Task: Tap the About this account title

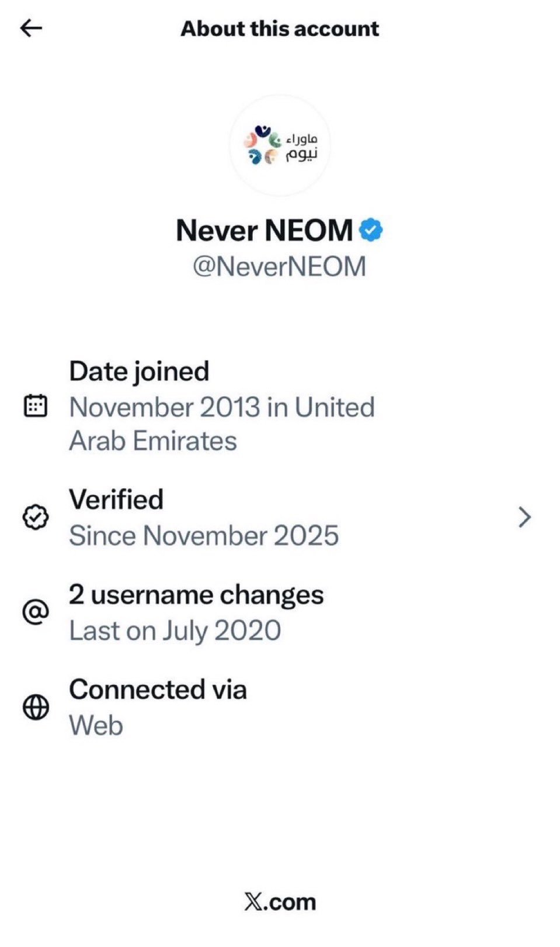Action: point(280,29)
